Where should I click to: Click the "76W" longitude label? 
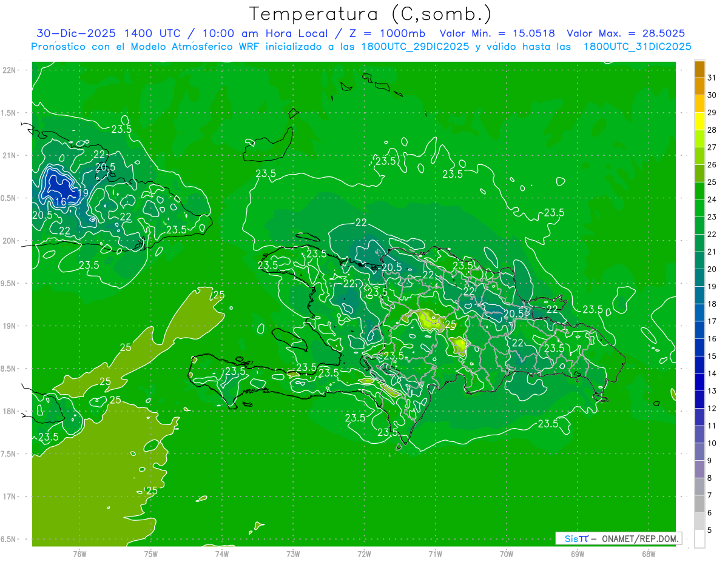(79, 554)
